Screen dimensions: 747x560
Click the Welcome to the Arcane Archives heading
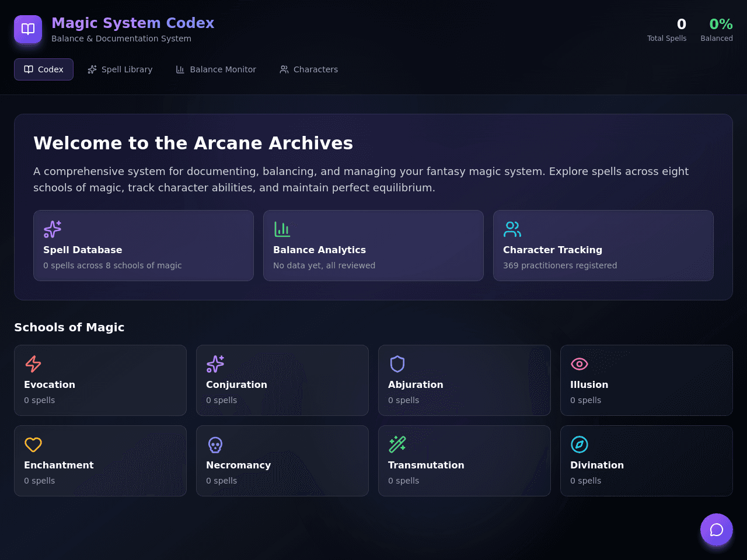(193, 143)
